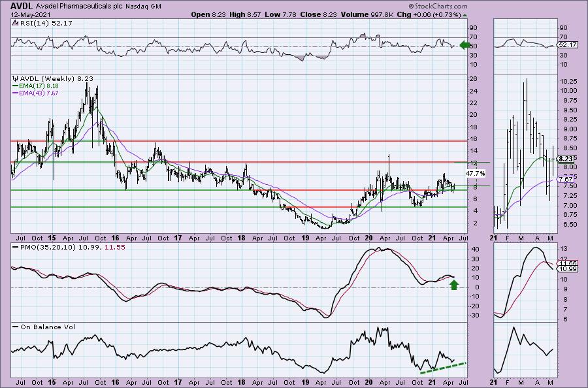Click the PMO(35,20,10) indicator label

click(69, 248)
